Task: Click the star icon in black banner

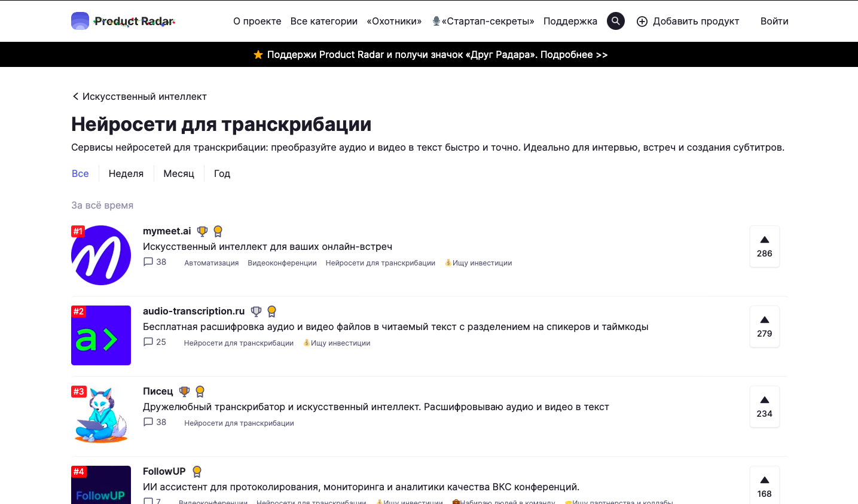Action: pyautogui.click(x=258, y=54)
